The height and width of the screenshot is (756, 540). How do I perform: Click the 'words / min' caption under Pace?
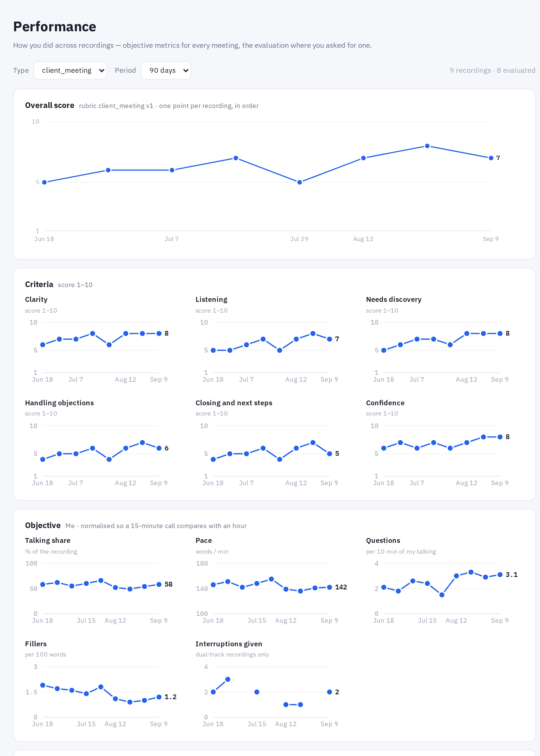(x=212, y=552)
